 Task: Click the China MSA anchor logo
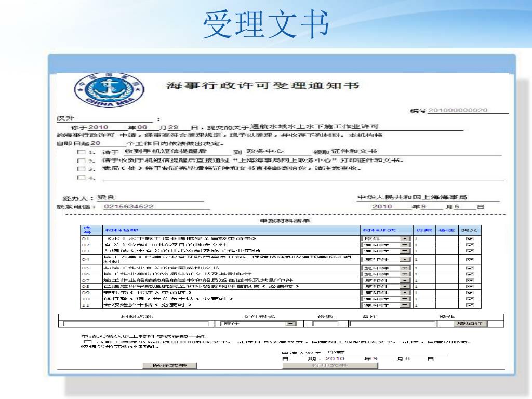tap(109, 89)
